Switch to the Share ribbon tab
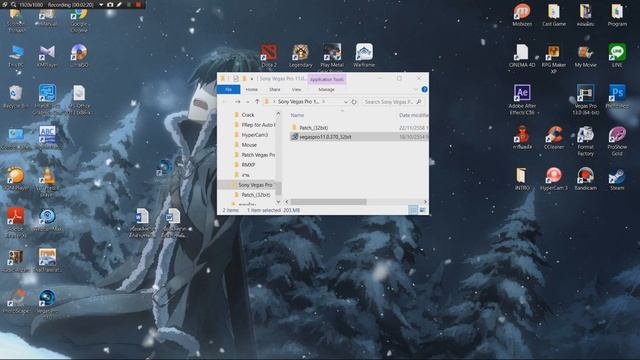Viewport: 640px width, 360px height. click(x=275, y=89)
